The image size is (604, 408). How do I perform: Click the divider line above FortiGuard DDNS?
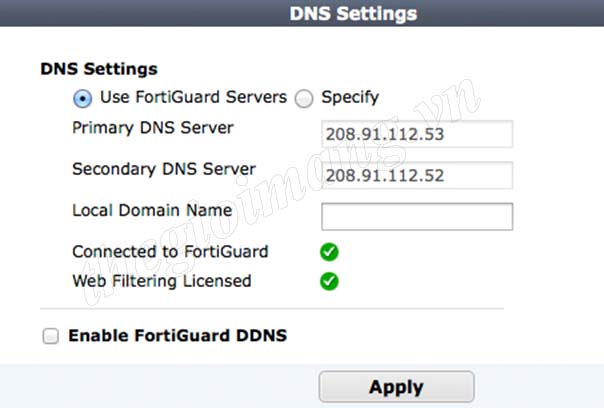tap(272, 309)
